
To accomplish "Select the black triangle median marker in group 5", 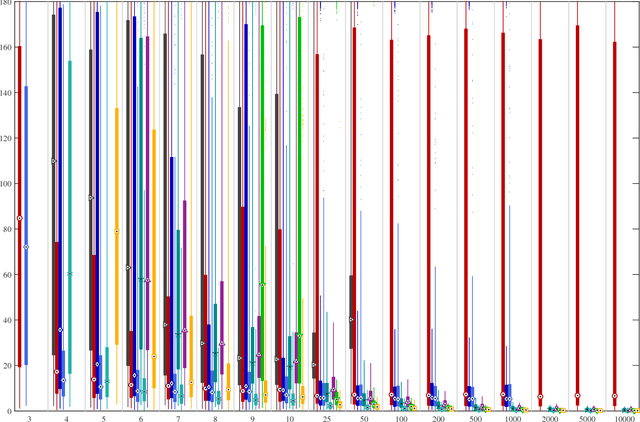I will tap(91, 198).
